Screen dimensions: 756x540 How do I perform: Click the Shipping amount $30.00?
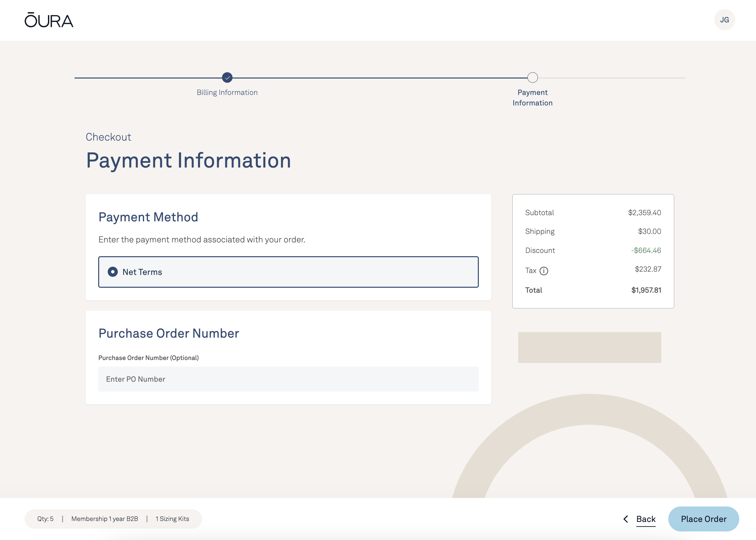649,232
